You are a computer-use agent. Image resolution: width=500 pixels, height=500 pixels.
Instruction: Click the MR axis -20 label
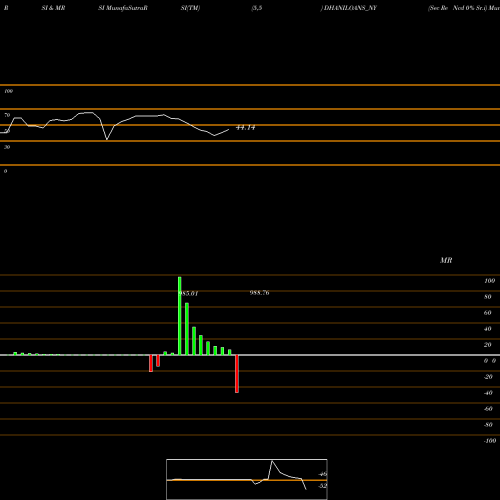tap(488, 377)
